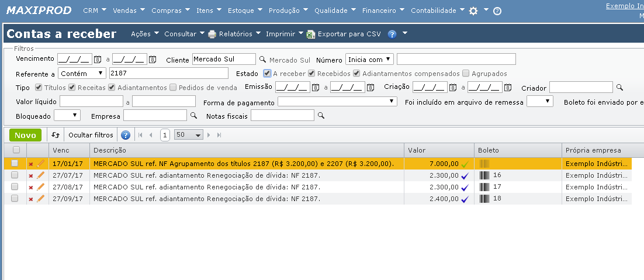Image resolution: width=644 pixels, height=280 pixels.
Task: Open the Vendas menu
Action: (x=129, y=11)
